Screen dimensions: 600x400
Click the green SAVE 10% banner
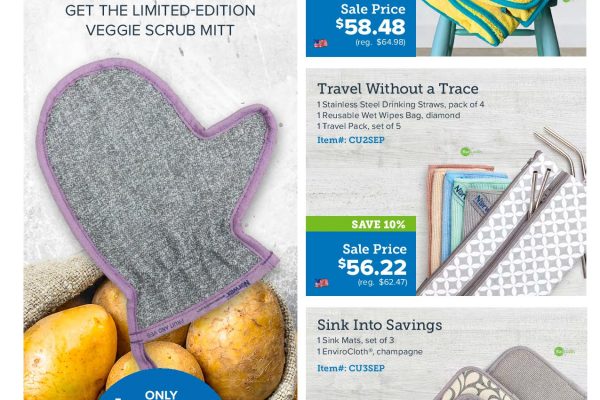click(361, 224)
